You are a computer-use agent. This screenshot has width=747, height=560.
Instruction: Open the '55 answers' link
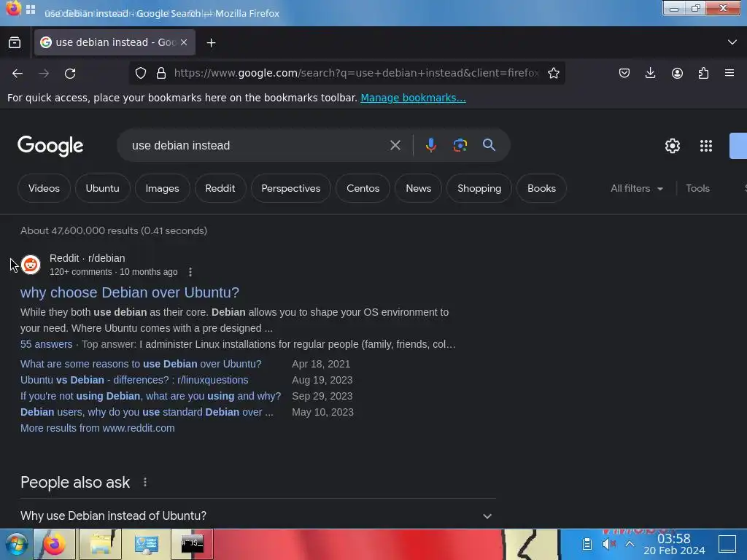[46, 344]
